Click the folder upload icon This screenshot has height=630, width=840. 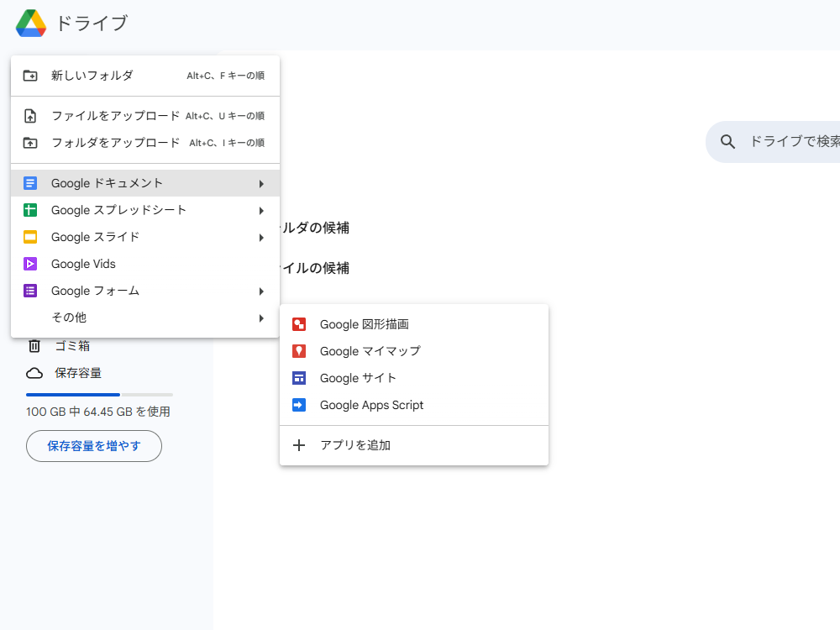(x=30, y=143)
